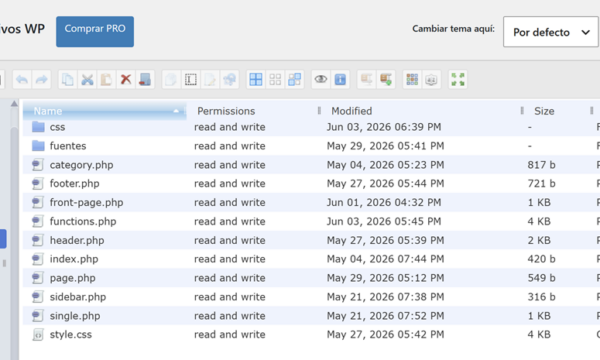This screenshot has width=600, height=360.
Task: Click the '817 b' size cell
Action: pyautogui.click(x=541, y=165)
